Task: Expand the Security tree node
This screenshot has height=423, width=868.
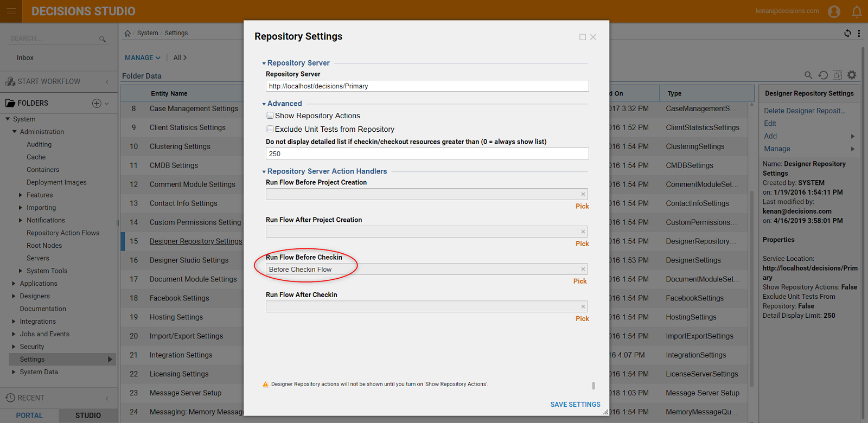Action: 14,347
